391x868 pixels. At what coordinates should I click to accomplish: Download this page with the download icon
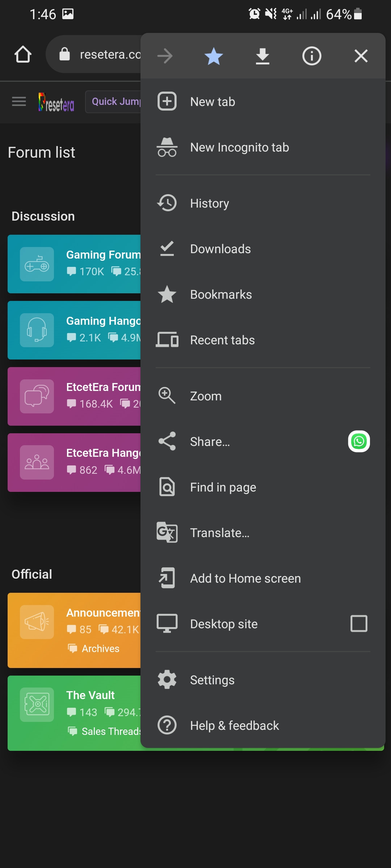point(262,56)
